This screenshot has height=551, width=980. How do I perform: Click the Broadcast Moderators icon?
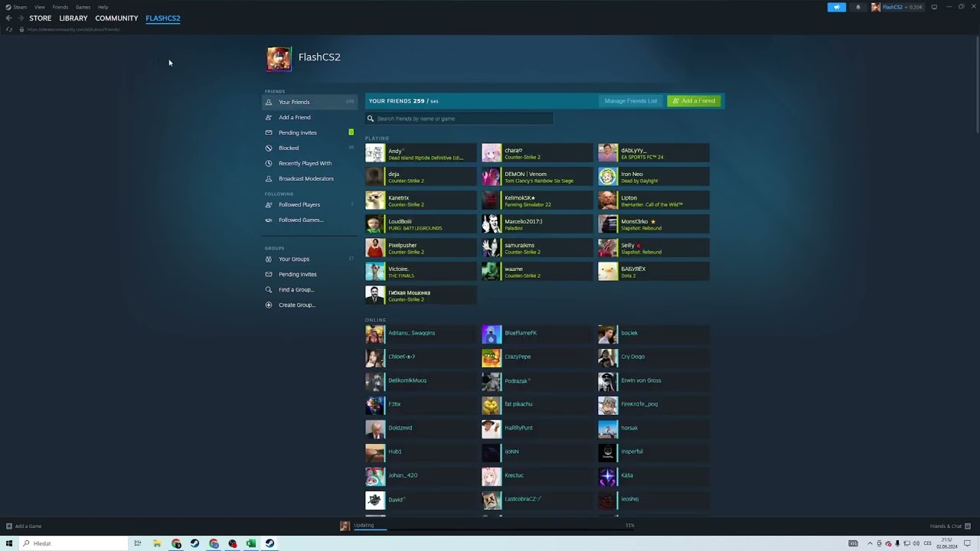(x=268, y=178)
